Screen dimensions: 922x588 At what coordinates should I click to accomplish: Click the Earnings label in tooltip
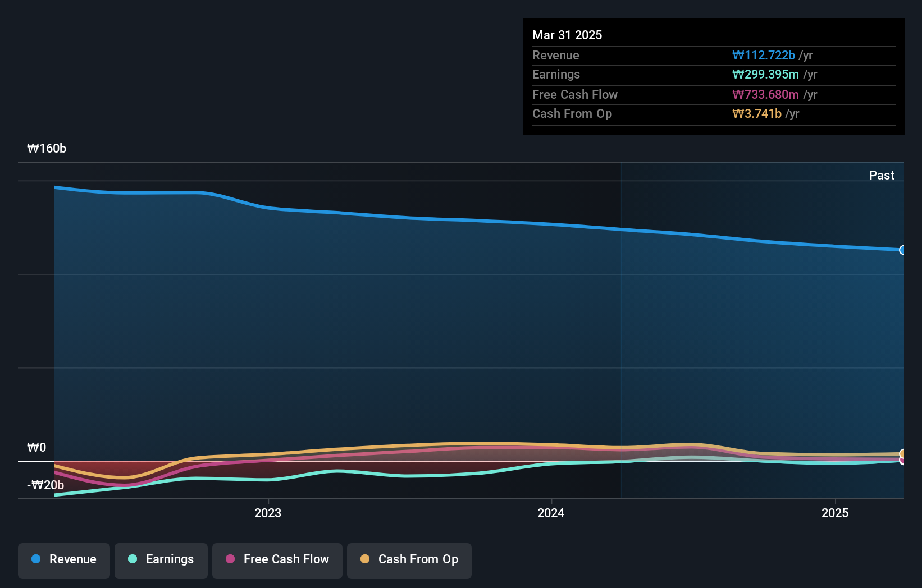tap(556, 74)
